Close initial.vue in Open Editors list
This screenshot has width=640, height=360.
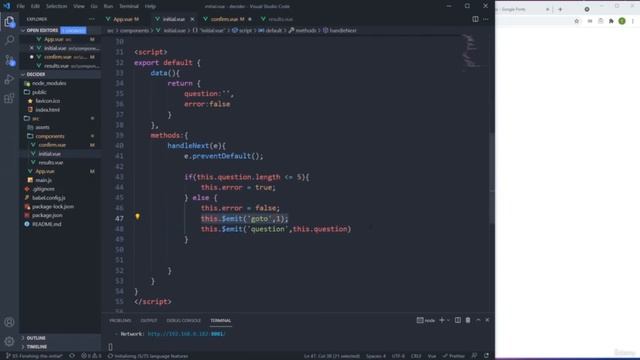pos(31,48)
